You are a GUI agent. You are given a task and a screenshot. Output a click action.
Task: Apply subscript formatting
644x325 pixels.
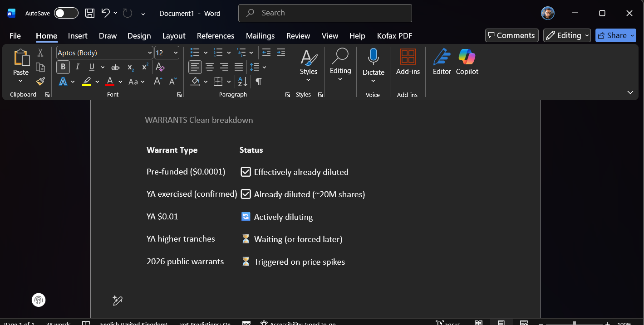pos(131,67)
